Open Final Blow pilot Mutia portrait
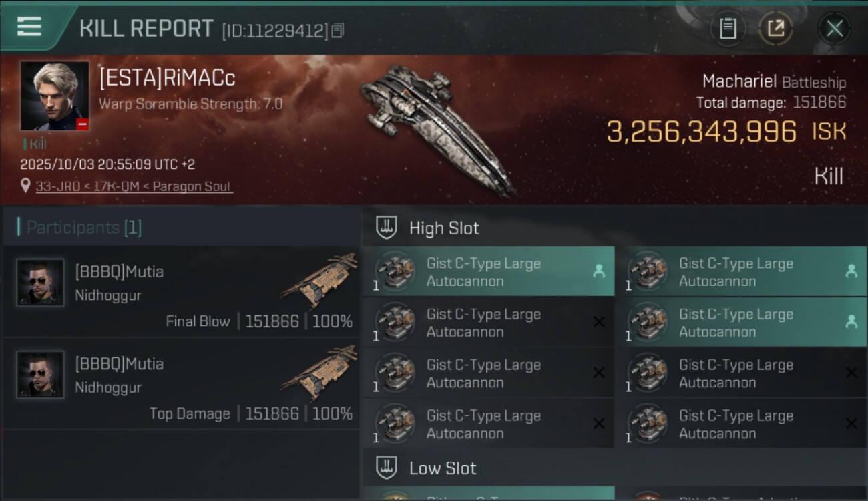Viewport: 868px width, 501px height. click(x=41, y=283)
